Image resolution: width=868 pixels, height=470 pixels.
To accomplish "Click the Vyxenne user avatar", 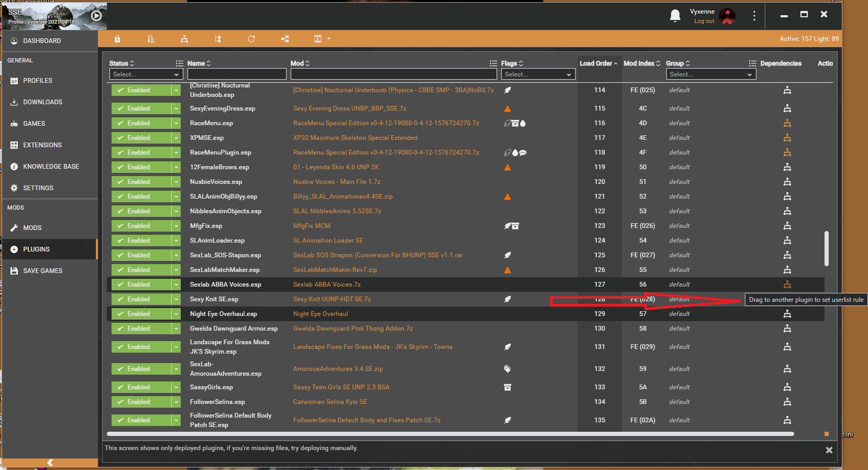I will (x=727, y=16).
